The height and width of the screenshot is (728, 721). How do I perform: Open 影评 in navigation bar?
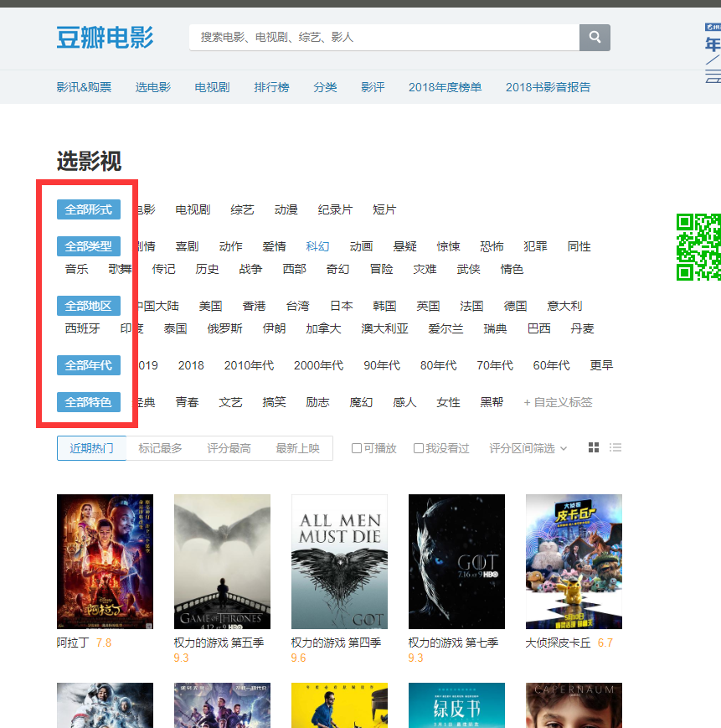(x=373, y=87)
